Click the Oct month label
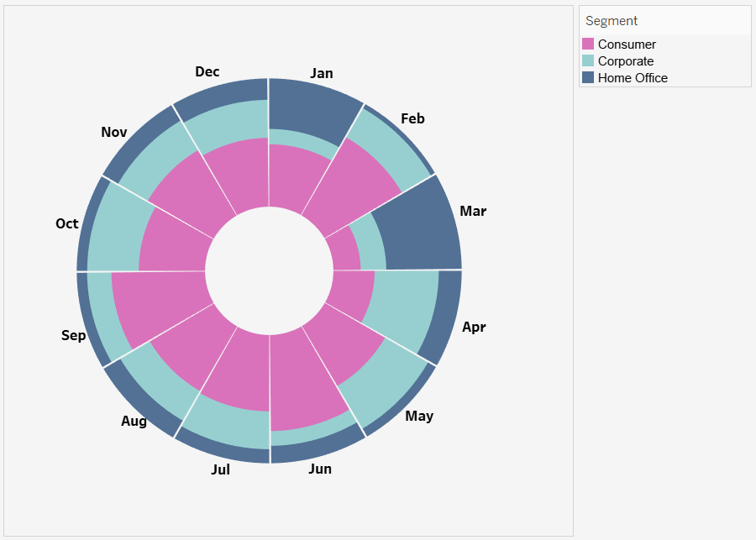756x540 pixels. tap(66, 223)
